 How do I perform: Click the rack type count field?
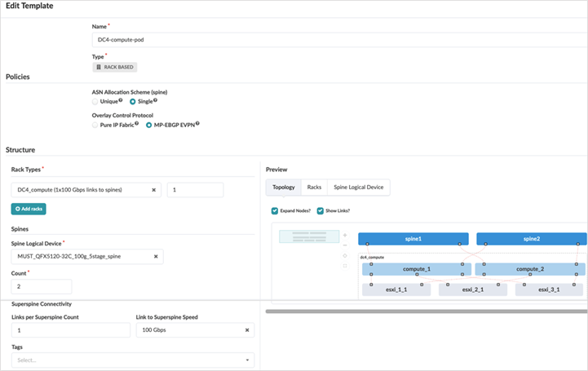coord(196,190)
